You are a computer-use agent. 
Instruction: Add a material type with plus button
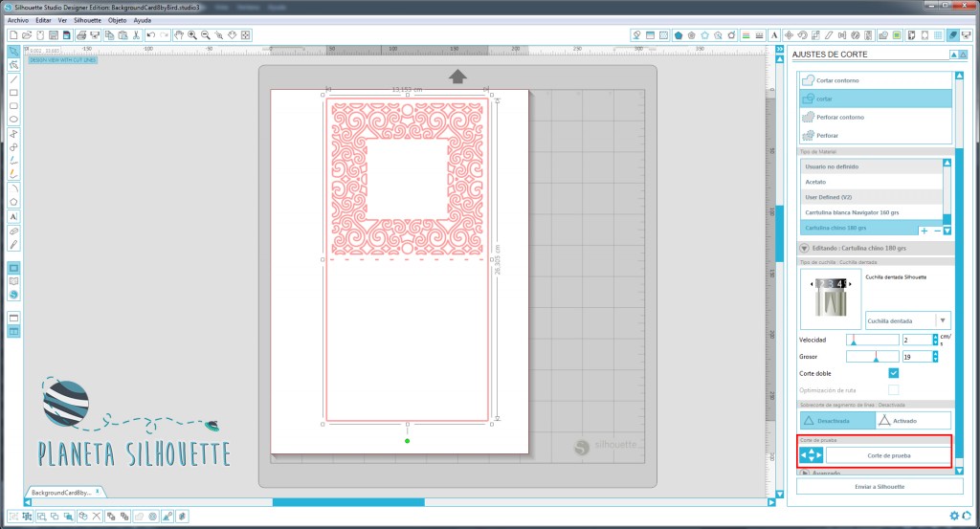point(924,231)
